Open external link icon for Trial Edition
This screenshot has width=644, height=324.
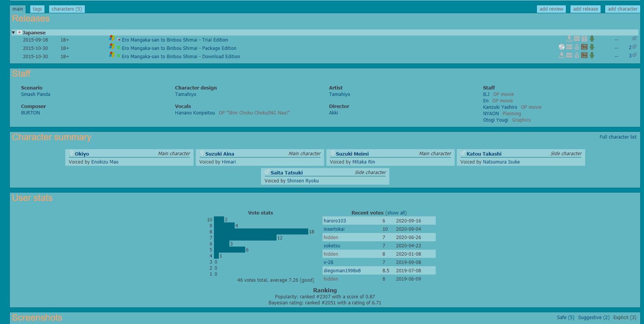point(634,39)
